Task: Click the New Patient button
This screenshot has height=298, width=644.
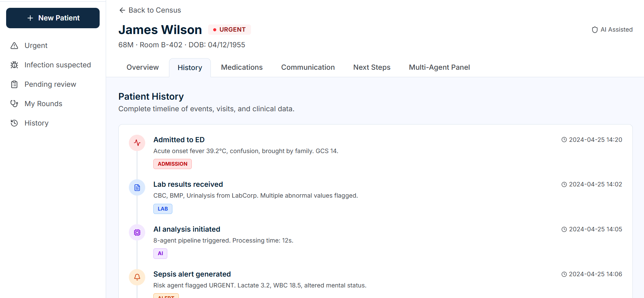Action: (x=53, y=18)
